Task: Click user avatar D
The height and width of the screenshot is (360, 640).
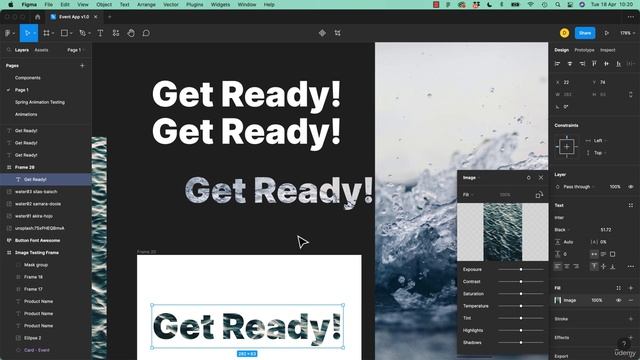Action: click(x=564, y=33)
